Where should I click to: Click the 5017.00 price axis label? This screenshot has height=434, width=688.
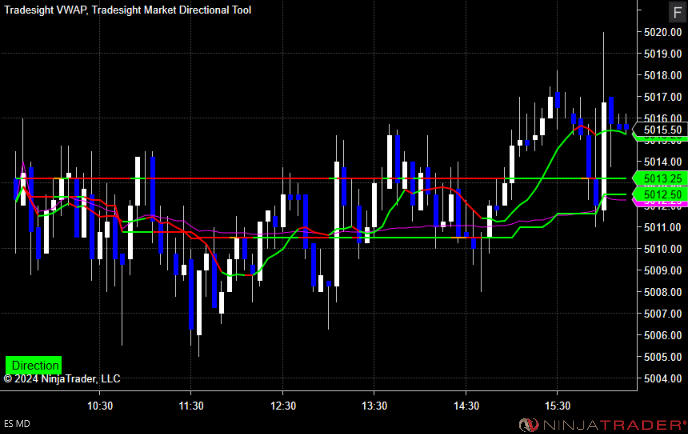point(663,97)
